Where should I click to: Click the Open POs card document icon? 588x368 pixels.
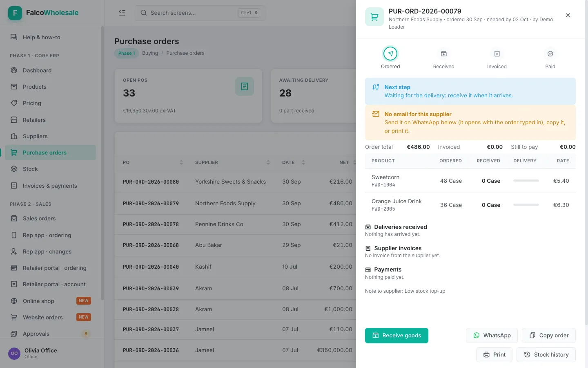245,86
